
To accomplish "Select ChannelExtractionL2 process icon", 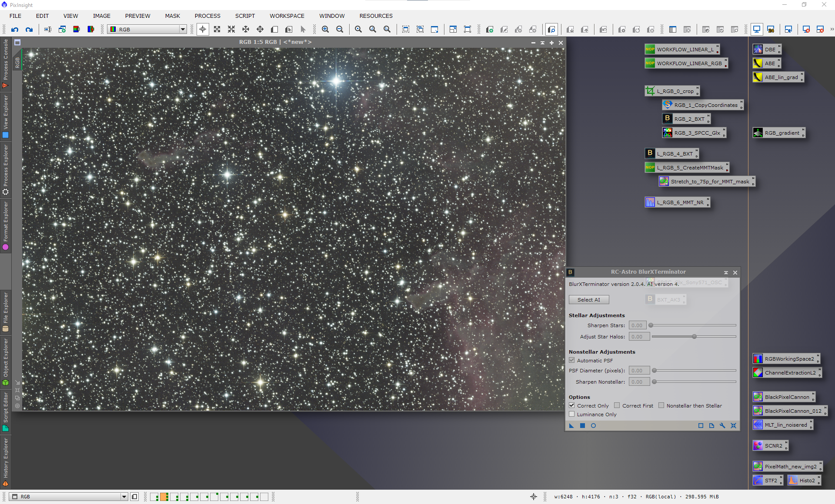I will (787, 373).
